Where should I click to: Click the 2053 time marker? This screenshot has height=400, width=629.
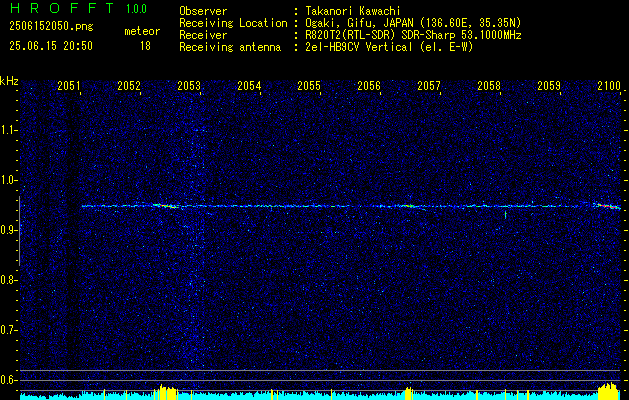point(189,85)
